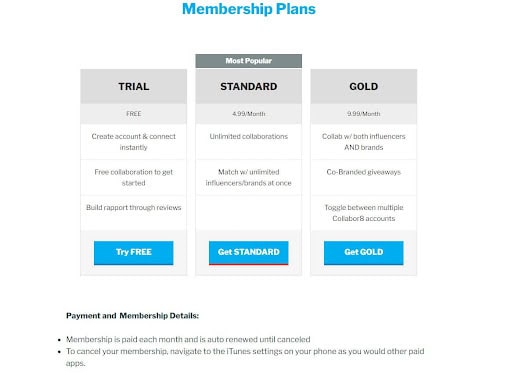Click the Most Popular badge

coord(249,61)
